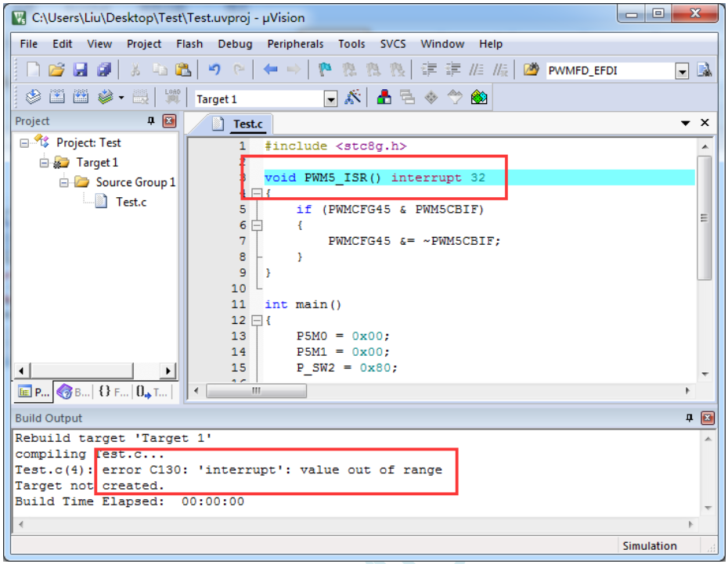Screen dimensions: 728x564
Task: Select Test.c in the project tree
Action: pos(131,203)
